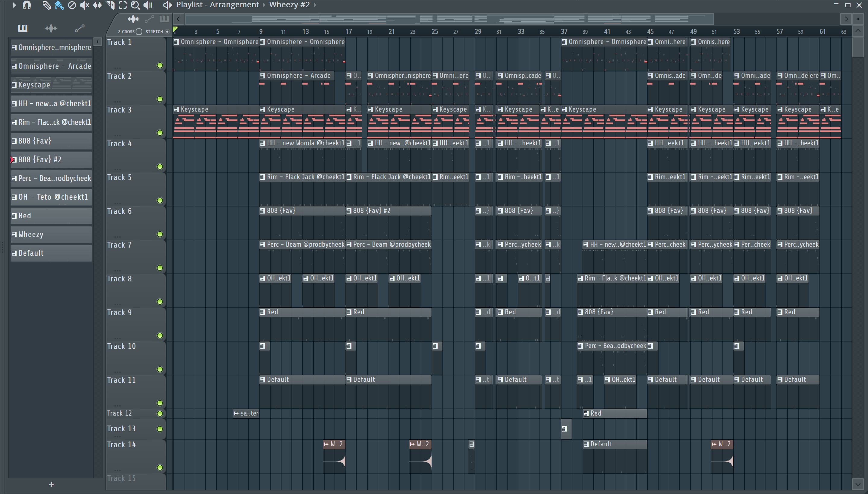Mute Track 6 with its green LED

pos(160,234)
